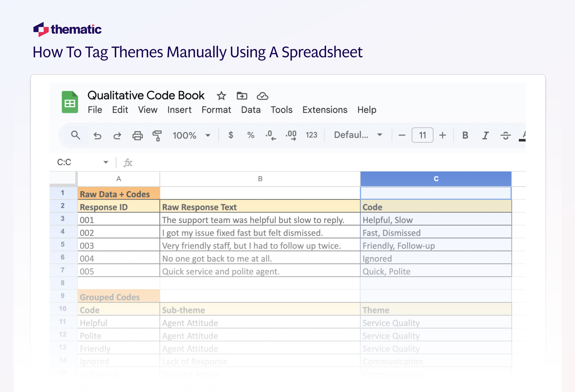This screenshot has width=575, height=392.
Task: Toggle strikethrough formatting
Action: (x=505, y=135)
